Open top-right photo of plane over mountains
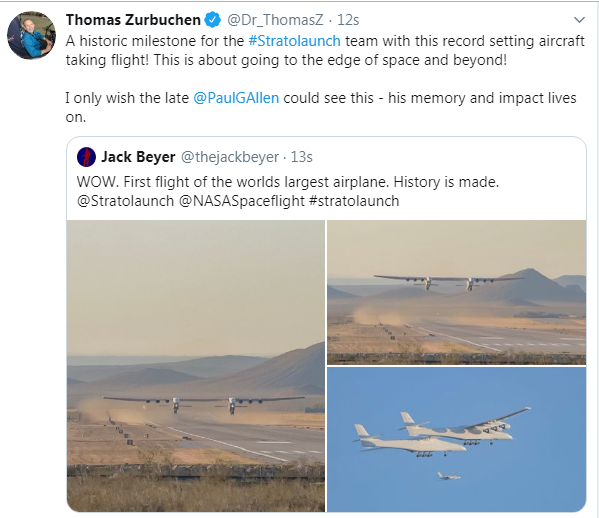The width and height of the screenshot is (599, 518). click(457, 292)
